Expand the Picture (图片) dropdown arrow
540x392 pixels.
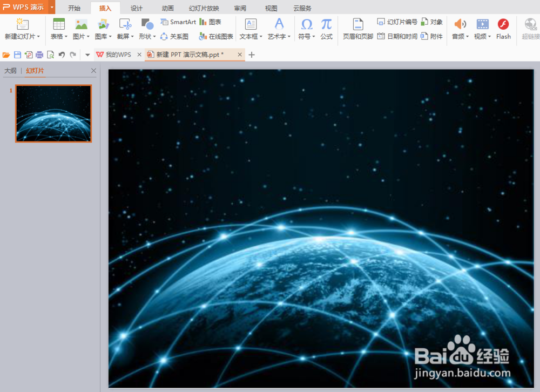click(88, 37)
